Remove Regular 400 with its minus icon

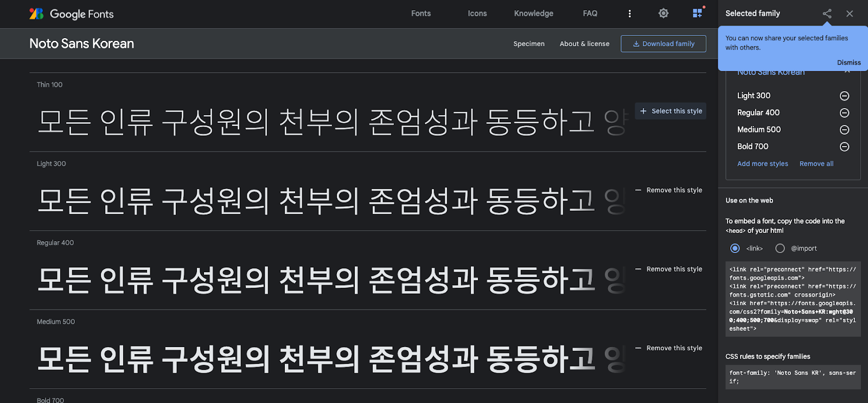pos(844,113)
